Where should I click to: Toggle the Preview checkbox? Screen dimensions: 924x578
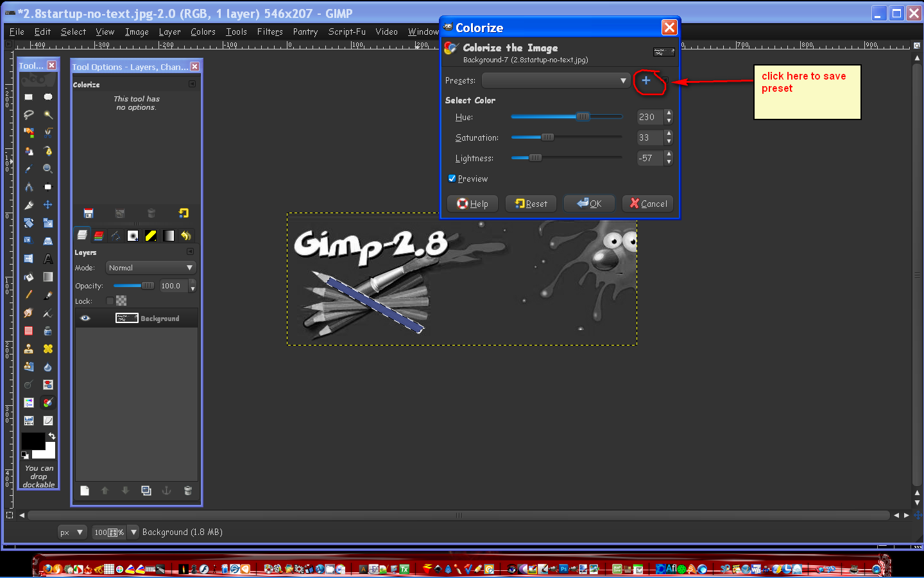pyautogui.click(x=452, y=179)
